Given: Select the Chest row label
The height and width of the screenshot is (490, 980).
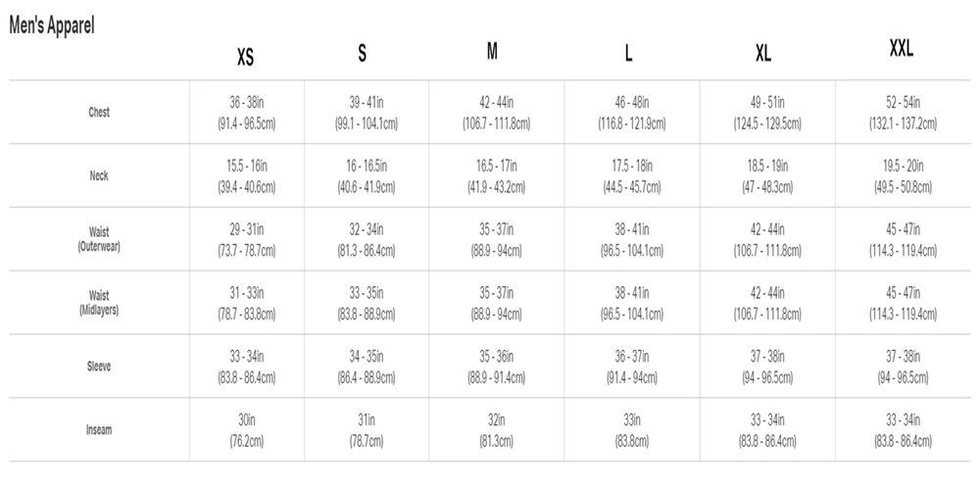Looking at the screenshot, I should pyautogui.click(x=99, y=113).
